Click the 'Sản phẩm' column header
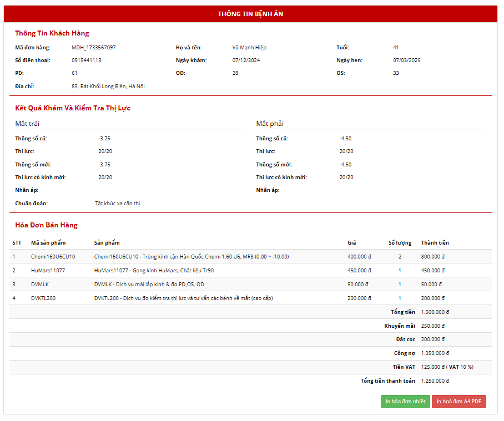 pyautogui.click(x=107, y=243)
